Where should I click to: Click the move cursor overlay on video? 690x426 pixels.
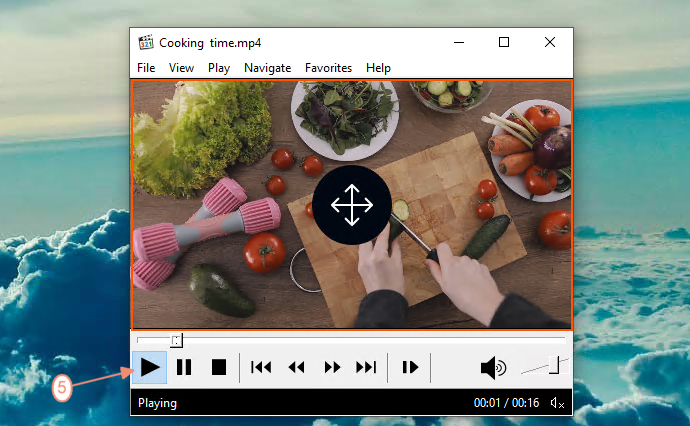[x=352, y=205]
